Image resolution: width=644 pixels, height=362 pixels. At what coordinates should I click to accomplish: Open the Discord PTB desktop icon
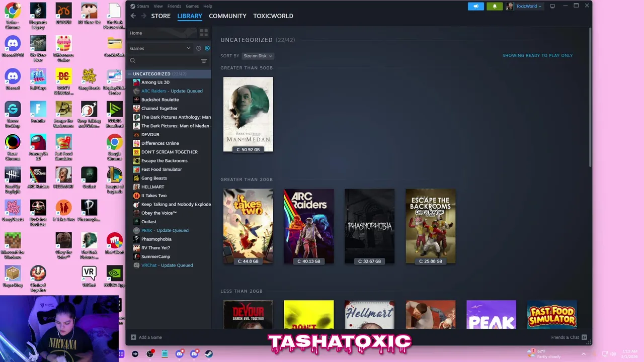13,47
